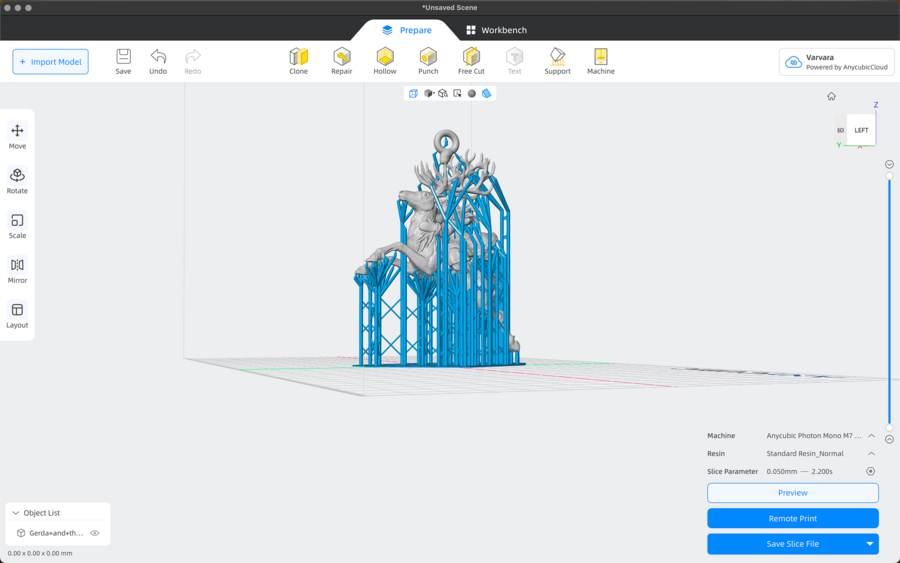Toggle the blue support display icon

(x=487, y=93)
